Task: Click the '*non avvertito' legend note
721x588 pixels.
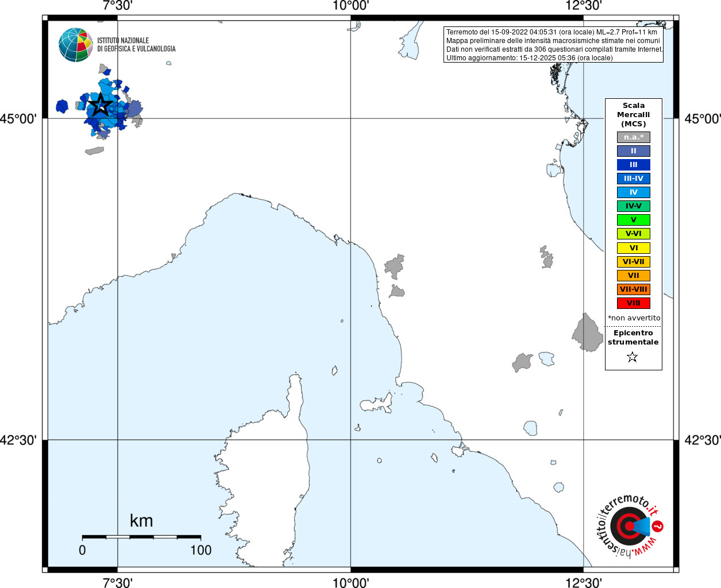Action: [x=634, y=318]
